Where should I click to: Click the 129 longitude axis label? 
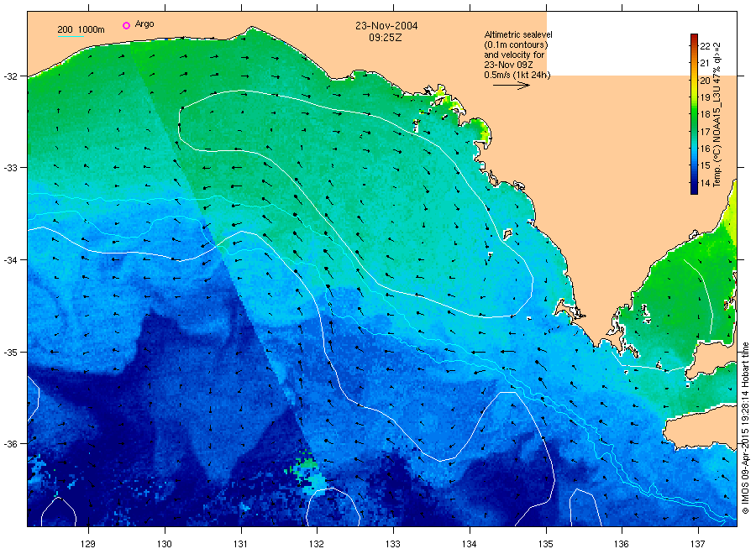click(87, 544)
